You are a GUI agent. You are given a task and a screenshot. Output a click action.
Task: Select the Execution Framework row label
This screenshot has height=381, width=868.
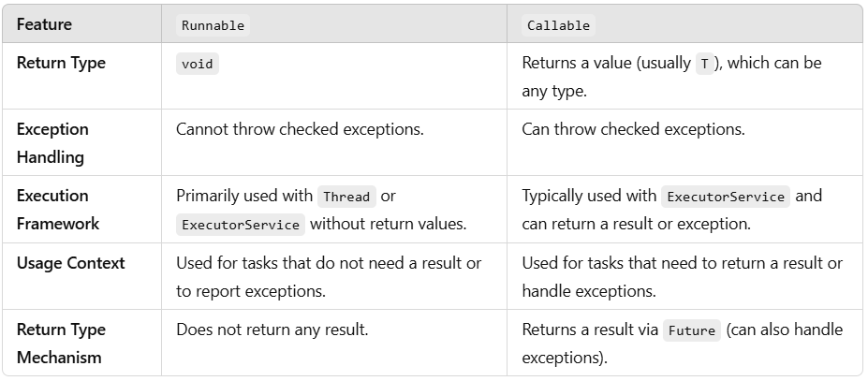coord(57,210)
